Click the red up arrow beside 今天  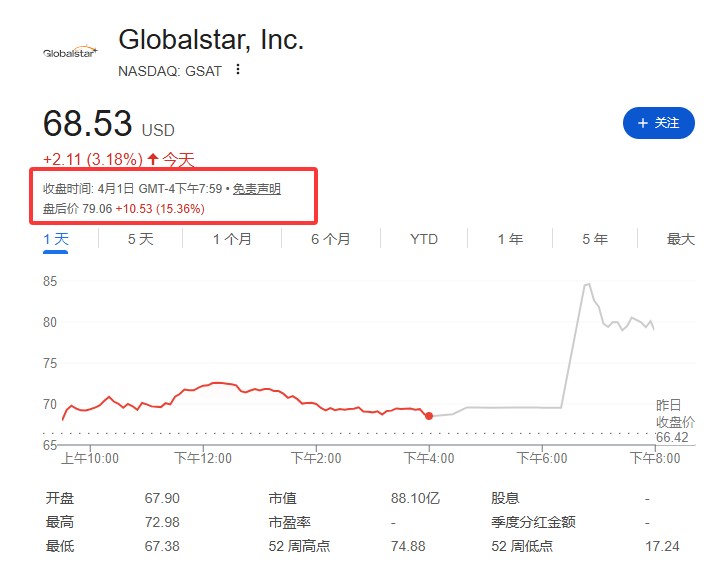pyautogui.click(x=153, y=159)
